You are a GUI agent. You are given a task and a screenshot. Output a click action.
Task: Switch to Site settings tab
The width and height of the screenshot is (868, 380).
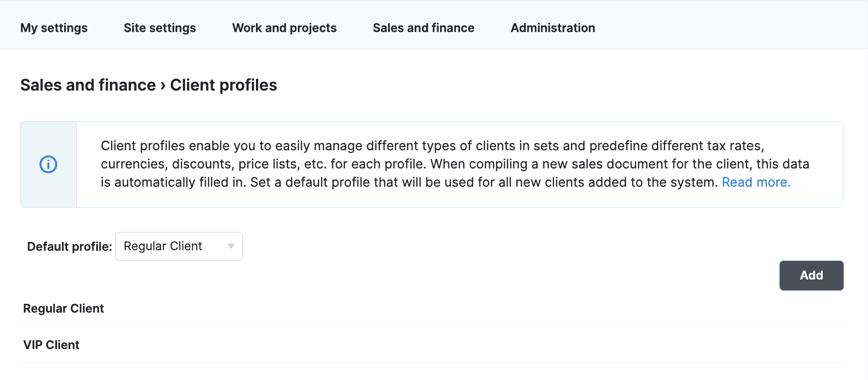(x=160, y=28)
